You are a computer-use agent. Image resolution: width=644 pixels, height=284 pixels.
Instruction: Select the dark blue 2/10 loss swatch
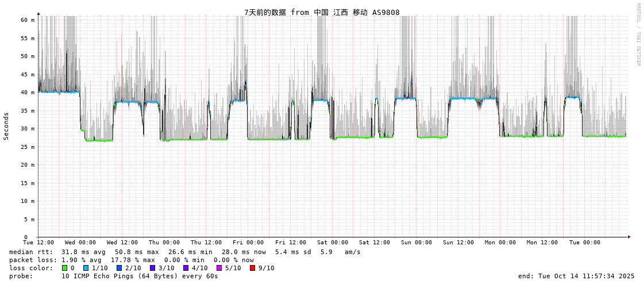point(119,268)
